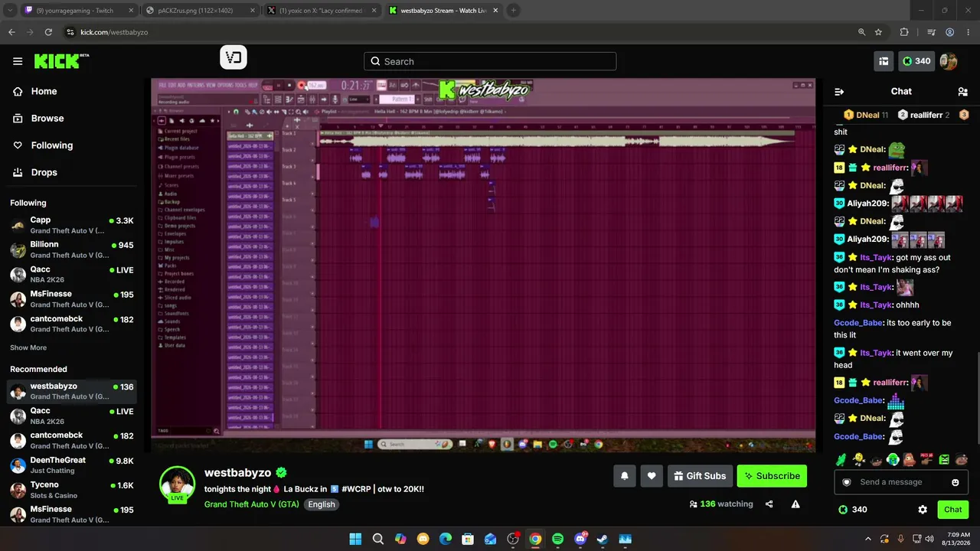
Task: Open Grand Theft Auto V (GTA) category link
Action: (x=252, y=504)
